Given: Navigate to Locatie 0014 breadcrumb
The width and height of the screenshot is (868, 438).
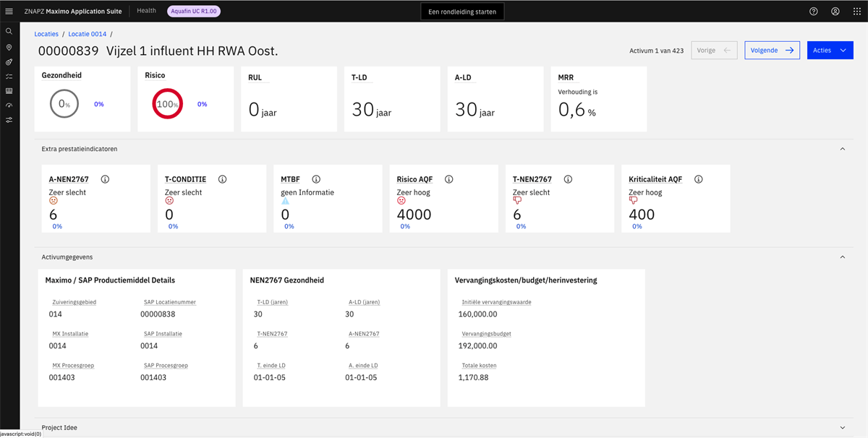Looking at the screenshot, I should 88,34.
